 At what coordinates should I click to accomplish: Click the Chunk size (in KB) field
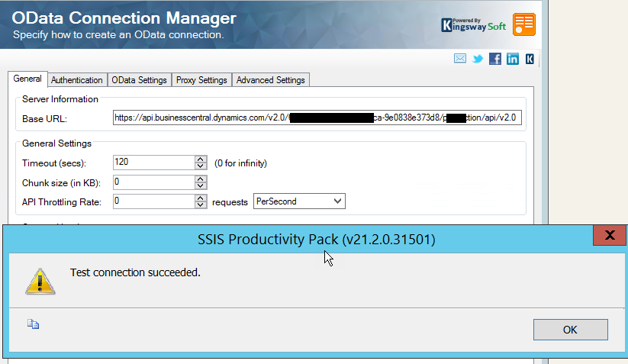coord(154,182)
